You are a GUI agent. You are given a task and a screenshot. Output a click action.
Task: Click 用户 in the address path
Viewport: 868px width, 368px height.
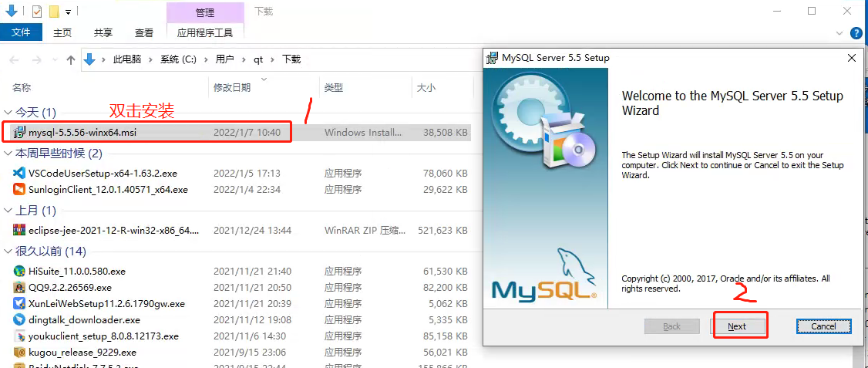tap(225, 59)
